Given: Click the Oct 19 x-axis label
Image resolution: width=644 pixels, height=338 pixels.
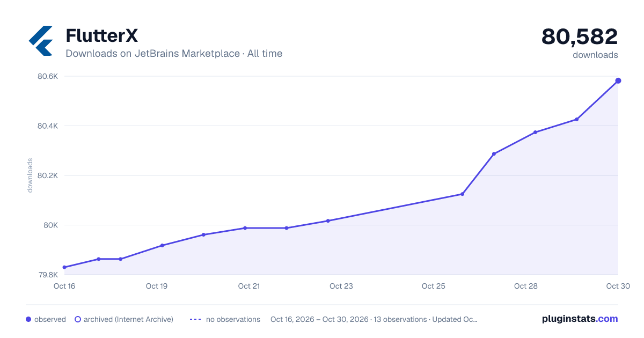Looking at the screenshot, I should [x=157, y=286].
